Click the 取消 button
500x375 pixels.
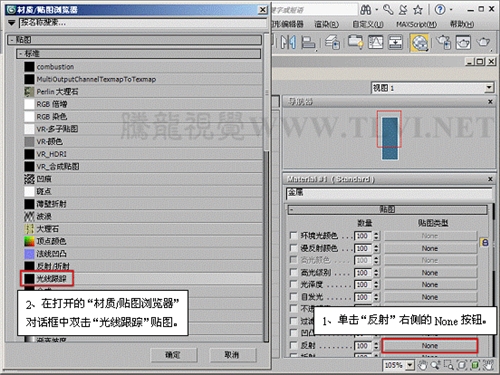[x=232, y=355]
